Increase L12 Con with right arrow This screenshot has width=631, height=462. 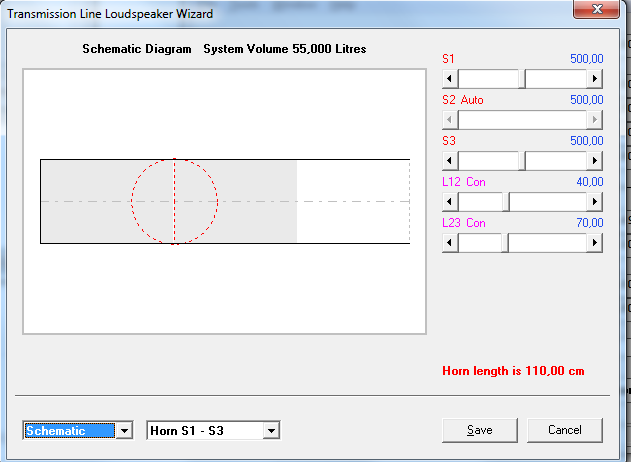[x=594, y=202]
